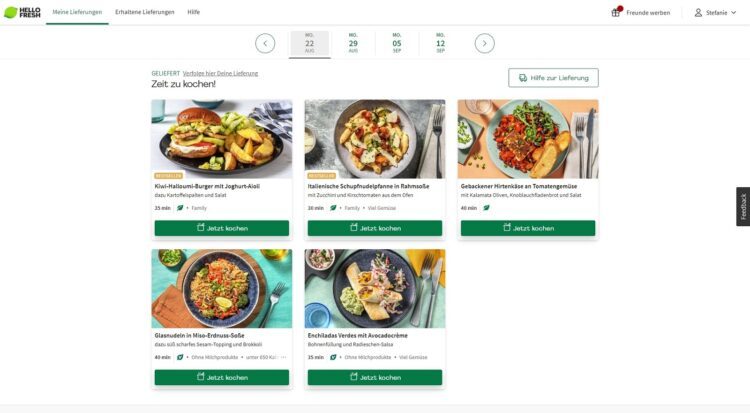Open the Erhaltene Lieferungen tab
Viewport: 750px width, 413px height.
tap(144, 12)
